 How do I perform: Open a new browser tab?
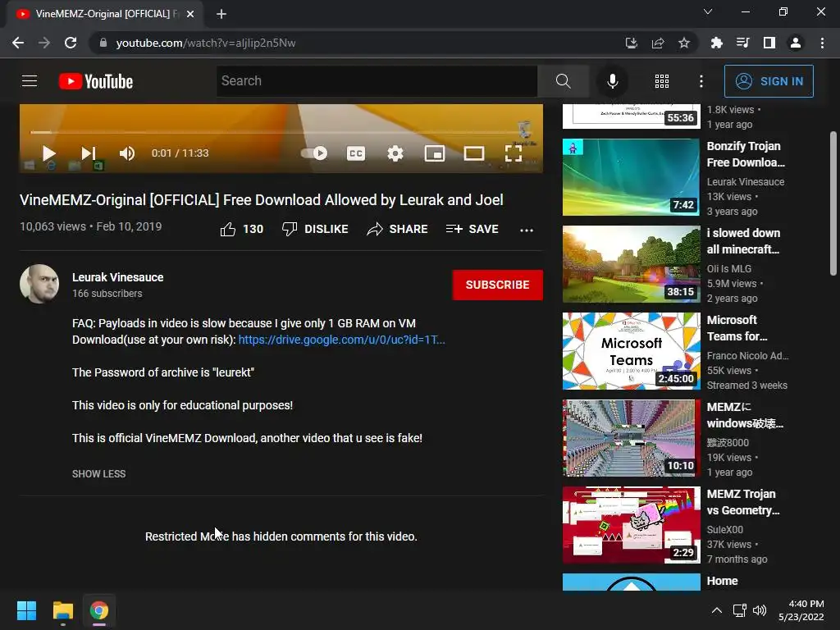click(x=221, y=14)
